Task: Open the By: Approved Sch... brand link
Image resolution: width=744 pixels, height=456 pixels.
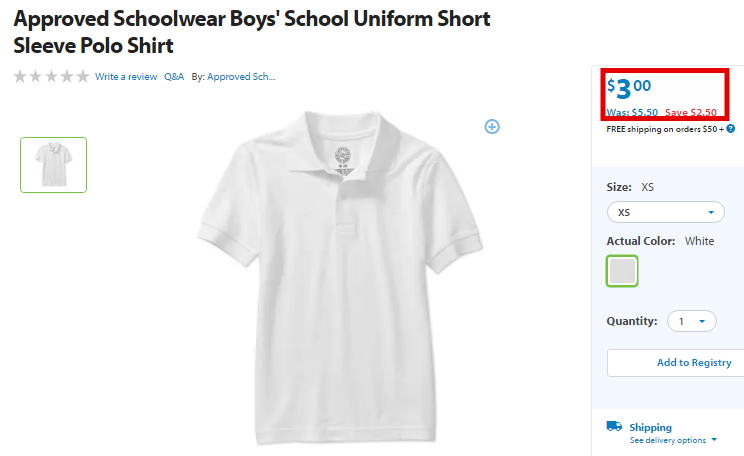Action: (233, 77)
